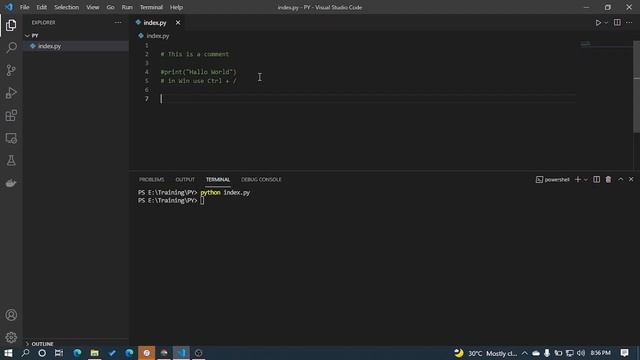Open Manage settings gear
The width and height of the screenshot is (640, 360).
click(11, 337)
